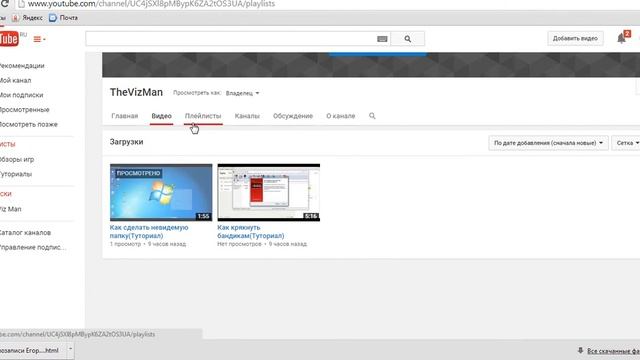Open the video title Как крякнуть бандикам
This screenshot has height=360, width=640.
[x=251, y=231]
